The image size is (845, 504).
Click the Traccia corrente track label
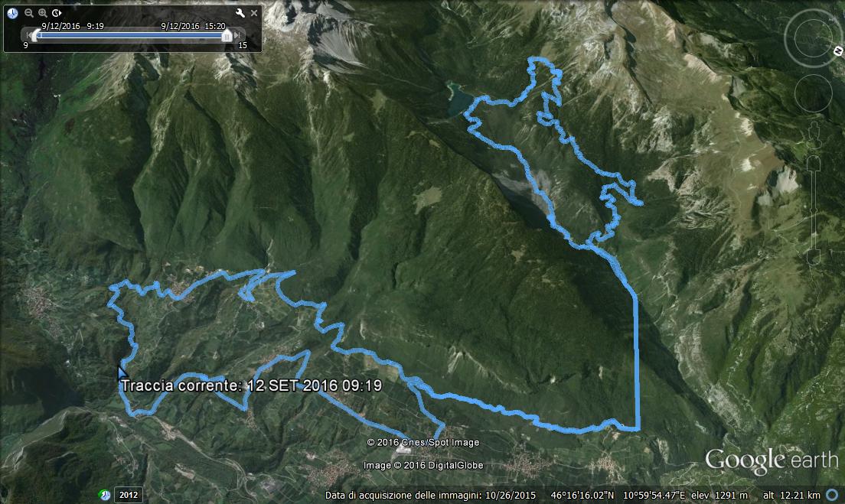(251, 385)
